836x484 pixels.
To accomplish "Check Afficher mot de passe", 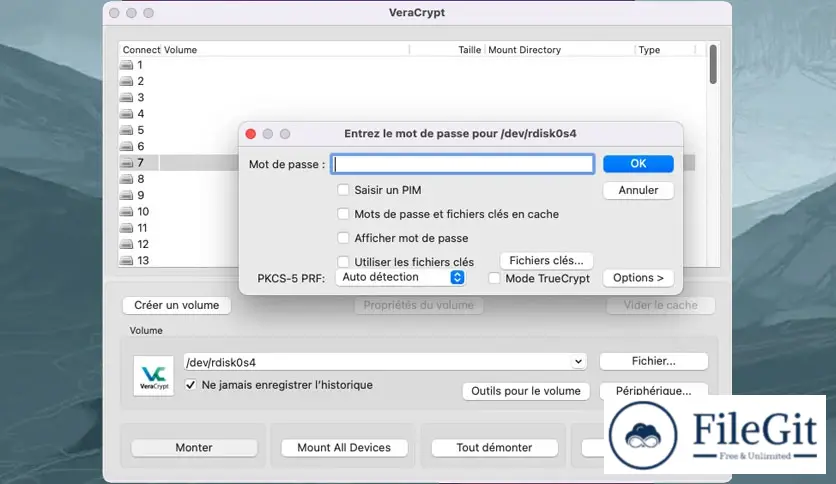I will click(343, 238).
